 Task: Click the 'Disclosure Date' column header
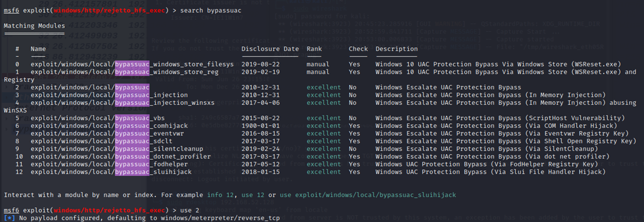270,49
